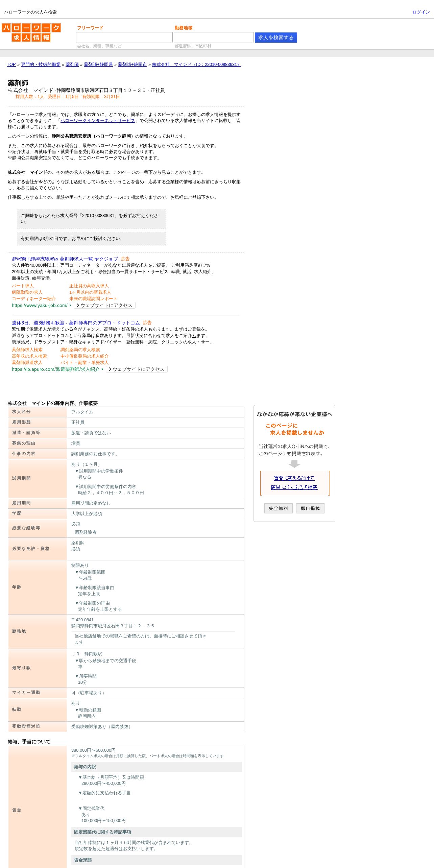This screenshot has height=868, width=434.
Task: Click 雇用期間の定めなし table value
Action: click(x=91, y=503)
